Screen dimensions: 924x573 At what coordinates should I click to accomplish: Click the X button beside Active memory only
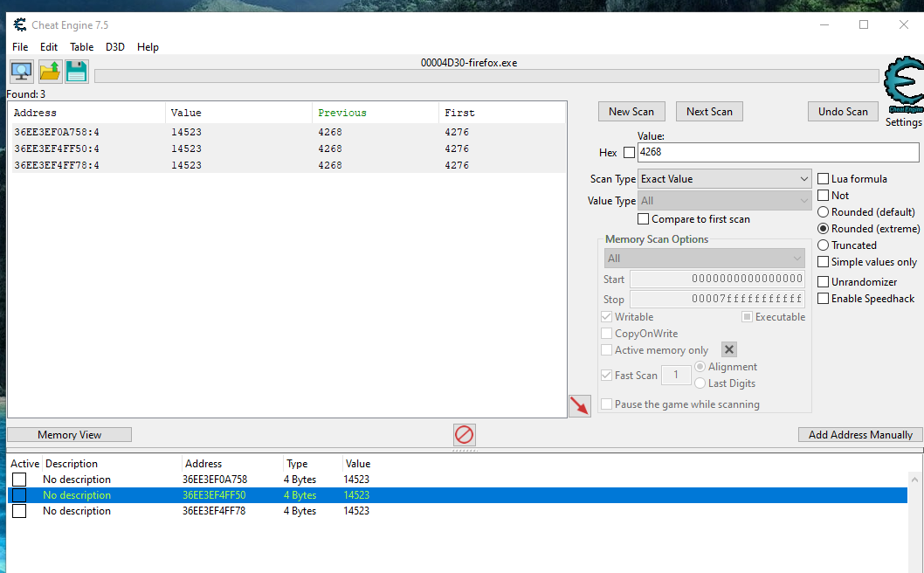point(729,349)
